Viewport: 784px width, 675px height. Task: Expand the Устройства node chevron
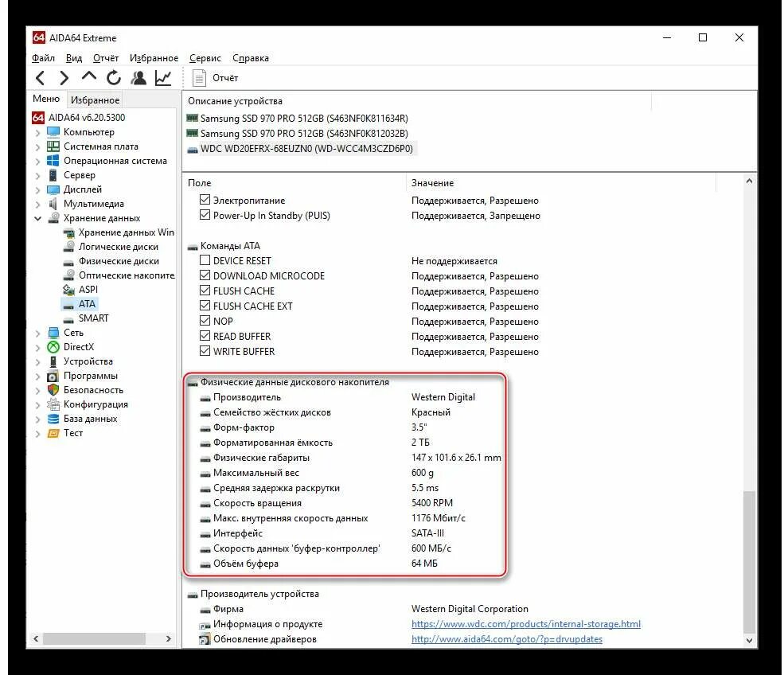[38, 362]
